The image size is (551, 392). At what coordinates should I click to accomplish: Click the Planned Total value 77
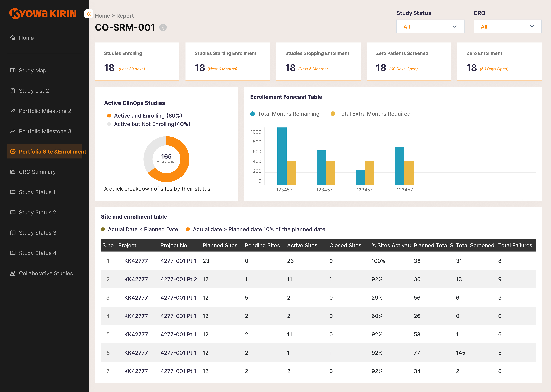click(417, 353)
